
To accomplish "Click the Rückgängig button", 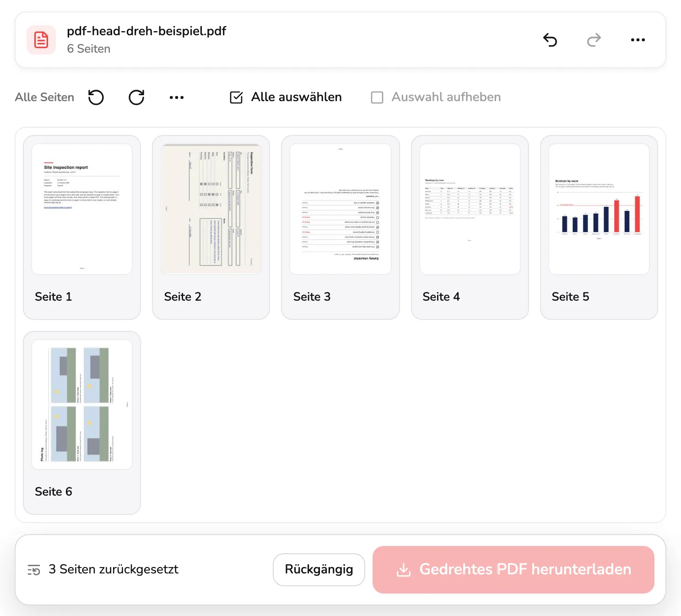I will 319,570.
